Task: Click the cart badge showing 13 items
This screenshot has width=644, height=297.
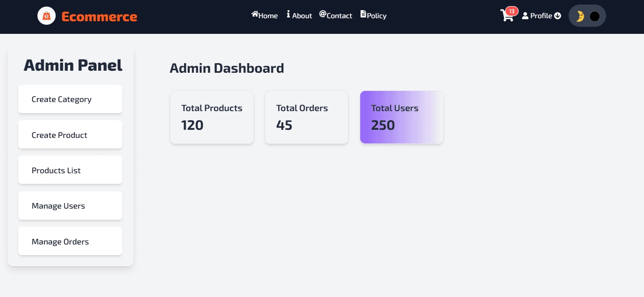Action: pyautogui.click(x=512, y=10)
